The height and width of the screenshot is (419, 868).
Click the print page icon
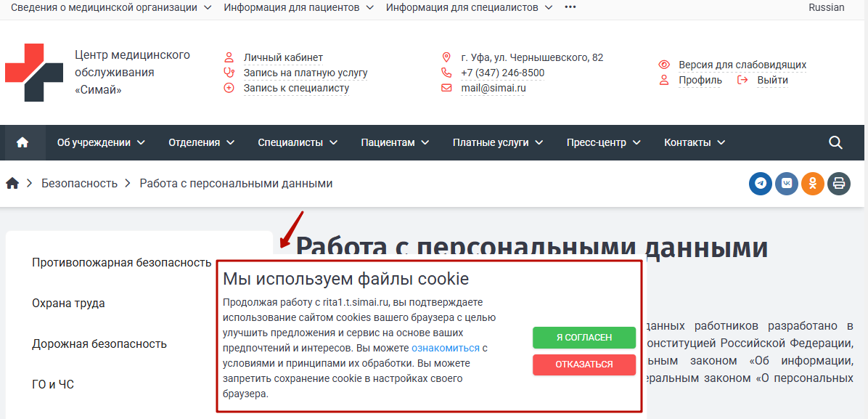[839, 183]
